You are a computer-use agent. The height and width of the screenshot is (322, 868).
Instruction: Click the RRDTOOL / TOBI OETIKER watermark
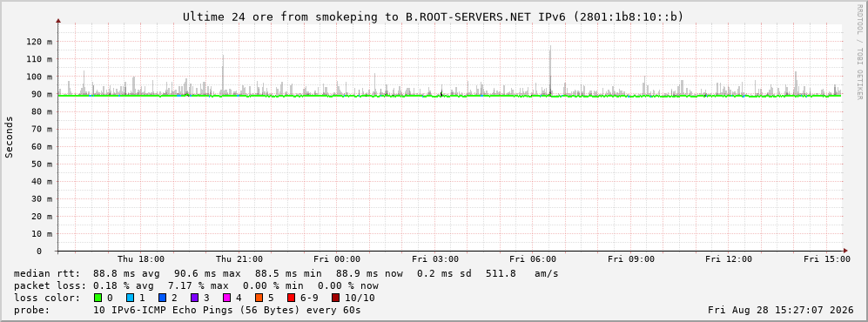point(859,51)
